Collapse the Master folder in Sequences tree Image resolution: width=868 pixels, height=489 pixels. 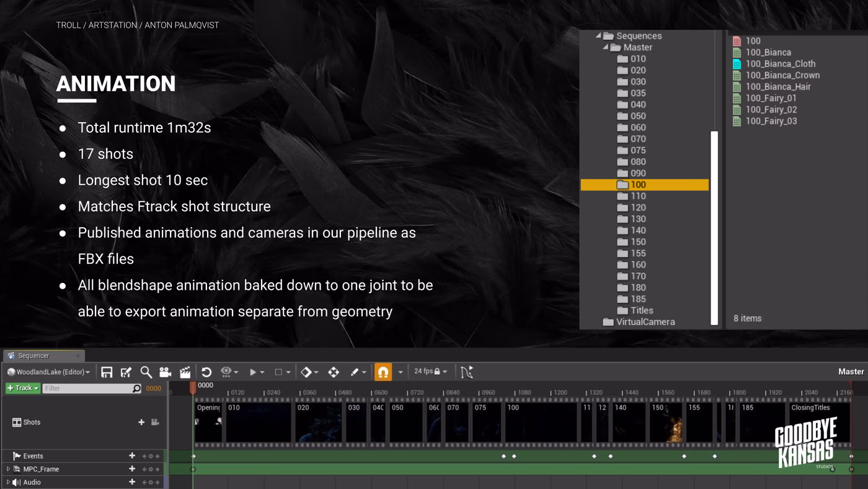click(605, 47)
